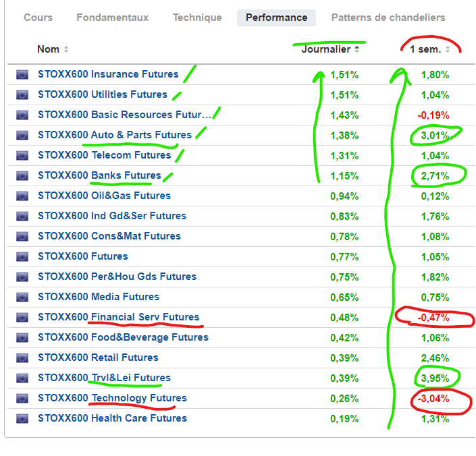Sort by the 1 sem. column arrows
The width and height of the screenshot is (476, 456).
coord(448,49)
